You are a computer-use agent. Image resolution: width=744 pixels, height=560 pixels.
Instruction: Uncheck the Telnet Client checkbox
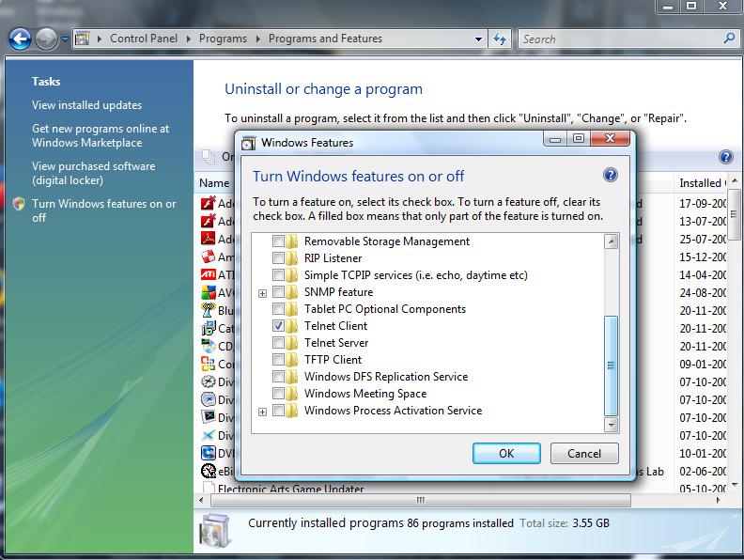[x=278, y=325]
